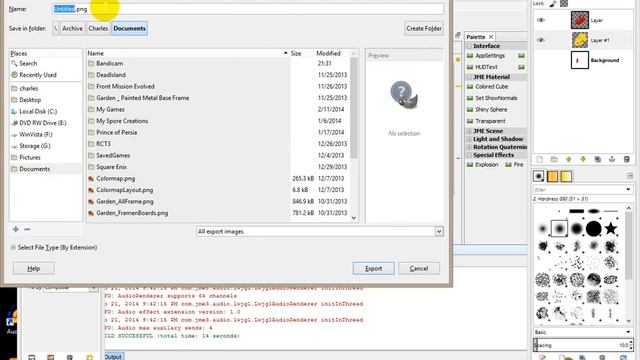Click the Export button

tap(373, 269)
